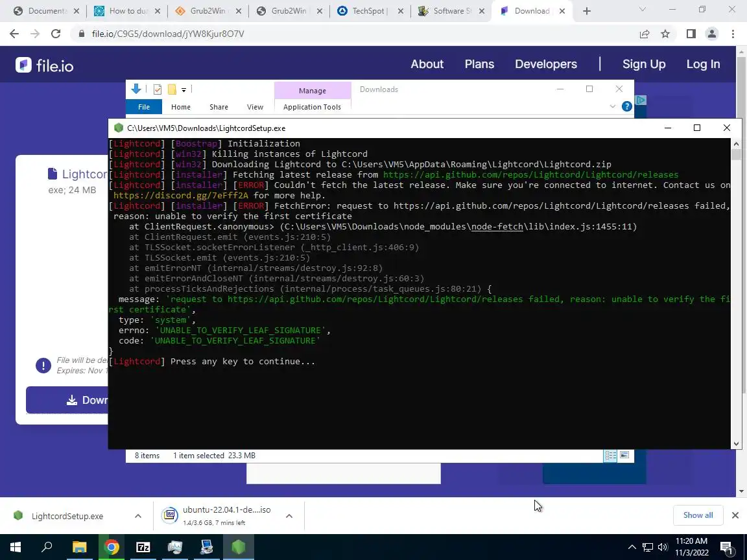Open LightcordSetup.exe in the downloads bar
Viewport: 747px width, 560px height.
click(x=67, y=516)
